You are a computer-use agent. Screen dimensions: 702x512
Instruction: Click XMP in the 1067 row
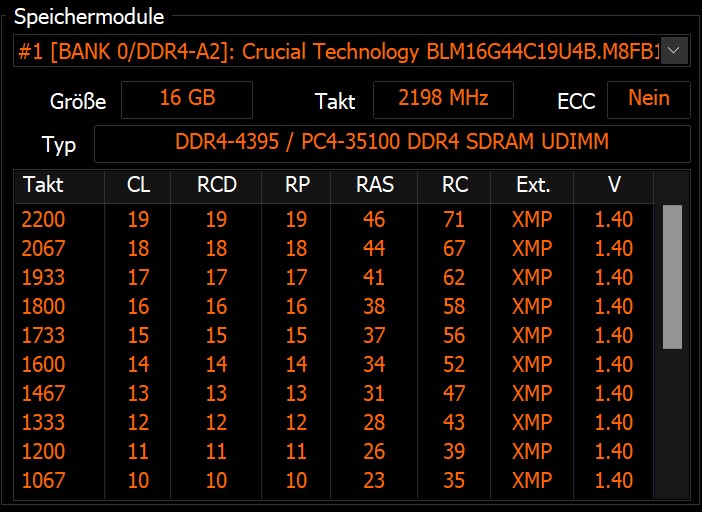pos(532,480)
